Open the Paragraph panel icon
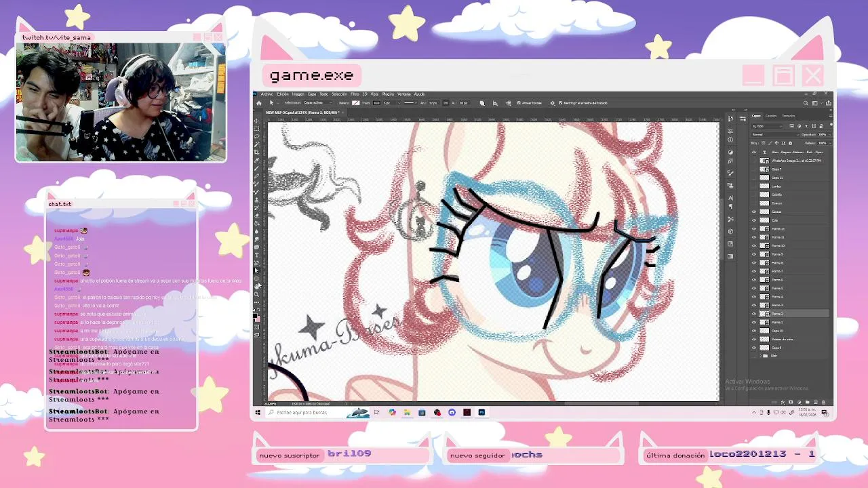The width and height of the screenshot is (868, 488). (x=730, y=206)
